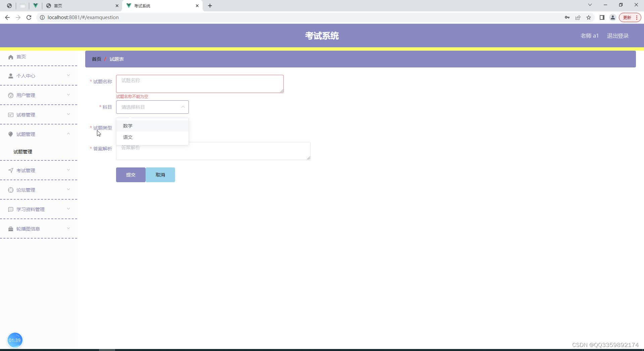Click the home icon beside 首页 in sidebar
This screenshot has height=351, width=644.
[x=11, y=57]
